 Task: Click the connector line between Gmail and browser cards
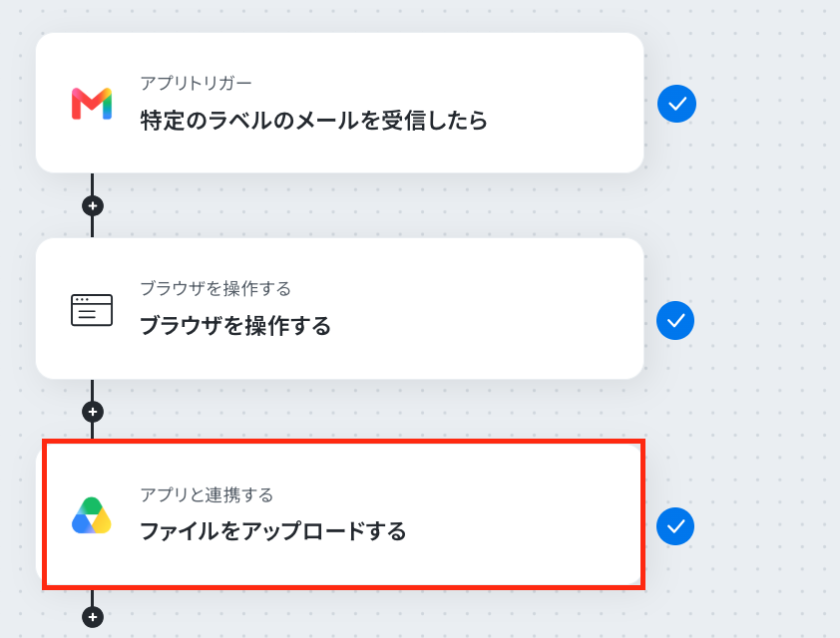[92, 183]
